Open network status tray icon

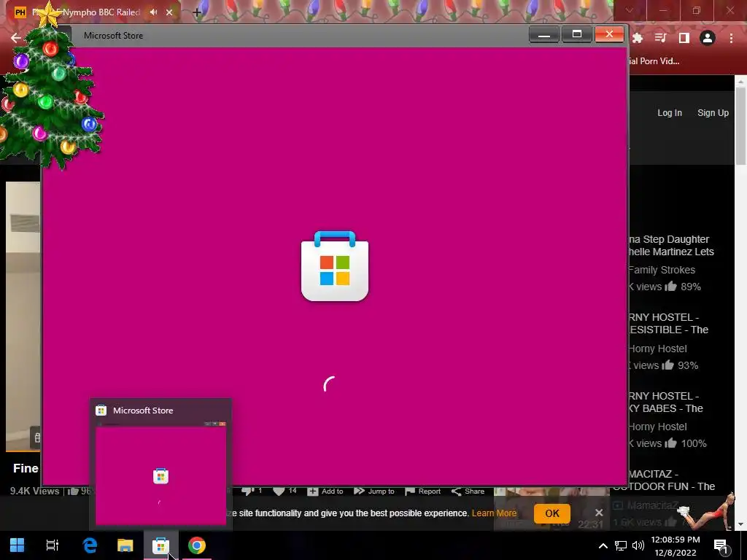click(620, 545)
